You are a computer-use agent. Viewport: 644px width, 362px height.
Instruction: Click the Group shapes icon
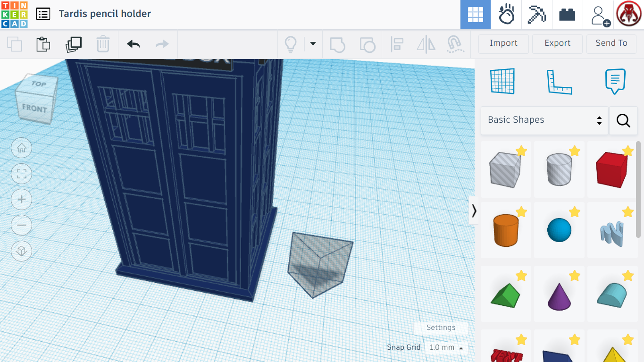pos(337,44)
